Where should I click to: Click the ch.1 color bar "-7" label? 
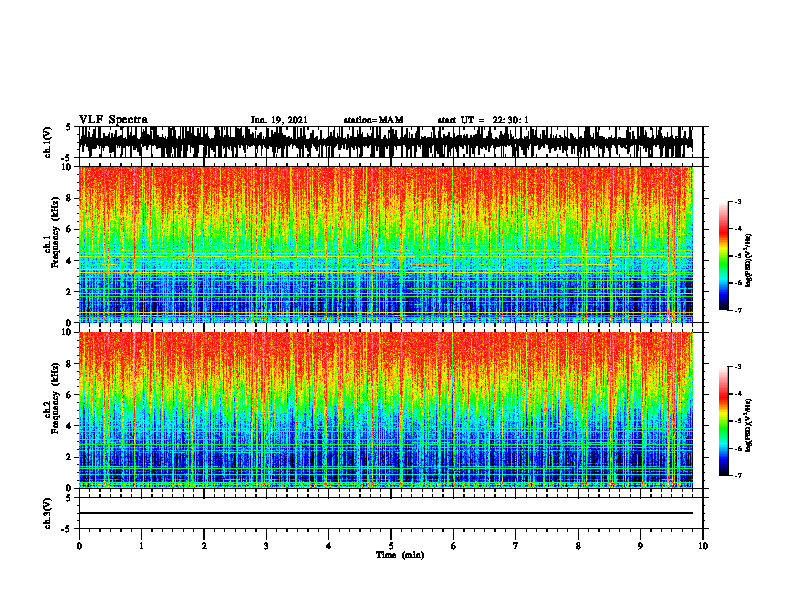click(738, 310)
